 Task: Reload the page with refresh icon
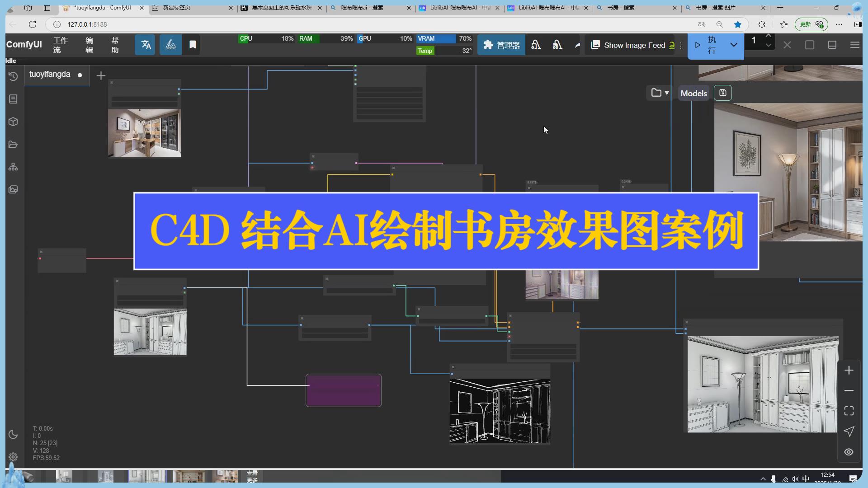point(33,24)
